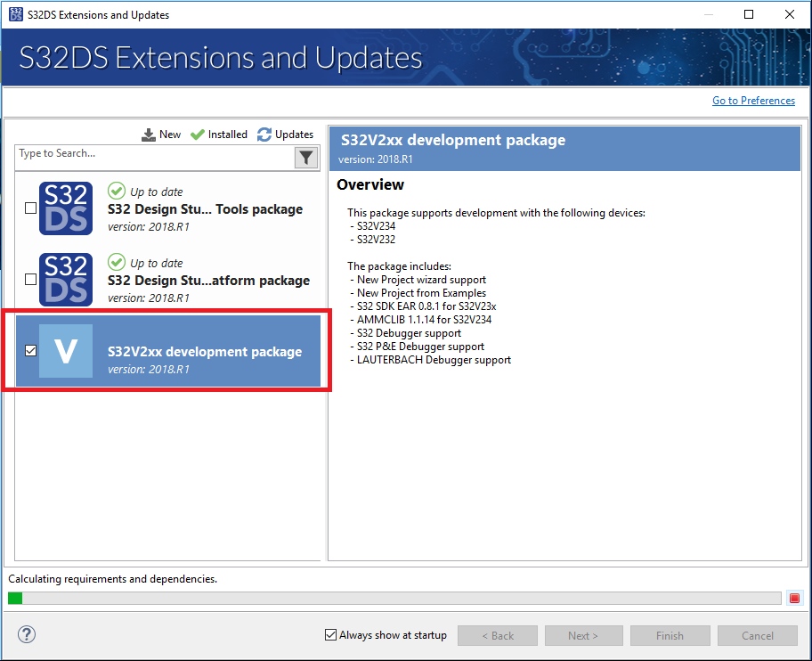812x661 pixels.
Task: Click the Type to Search field
Action: pyautogui.click(x=154, y=157)
